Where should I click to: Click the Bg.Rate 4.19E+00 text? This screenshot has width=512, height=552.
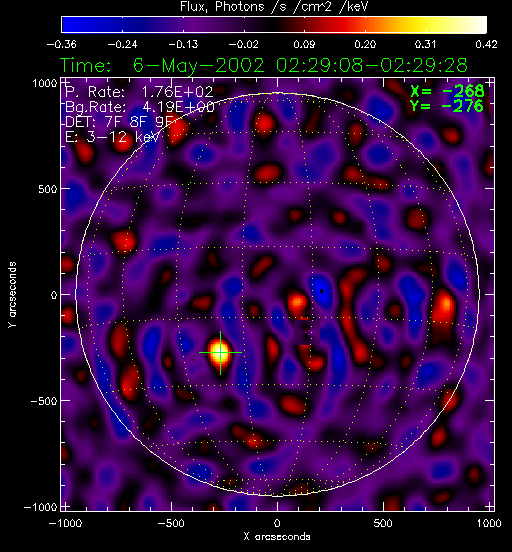(x=140, y=107)
